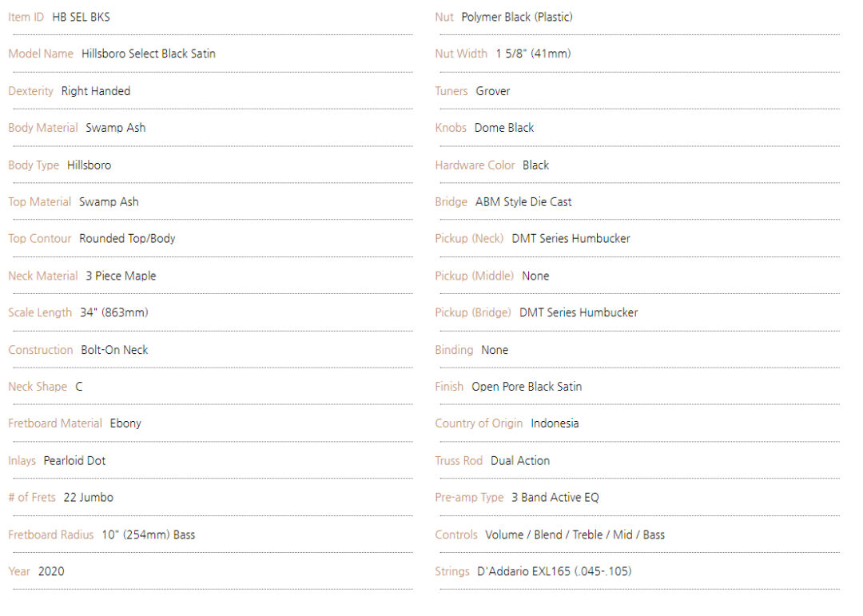Image resolution: width=863 pixels, height=616 pixels.
Task: Select the Top Contour Rounded Top/Body text
Action: click(127, 238)
